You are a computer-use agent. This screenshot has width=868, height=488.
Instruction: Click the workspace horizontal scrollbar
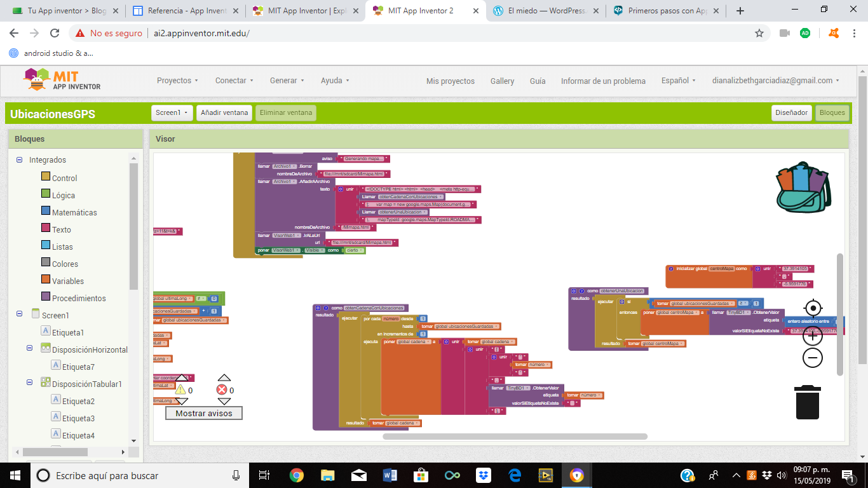point(515,437)
